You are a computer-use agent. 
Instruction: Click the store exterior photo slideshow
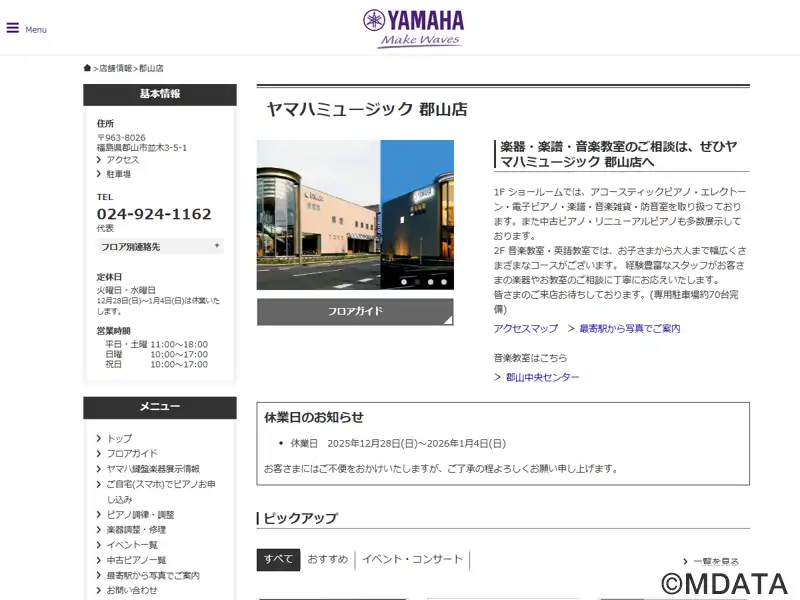(x=355, y=215)
